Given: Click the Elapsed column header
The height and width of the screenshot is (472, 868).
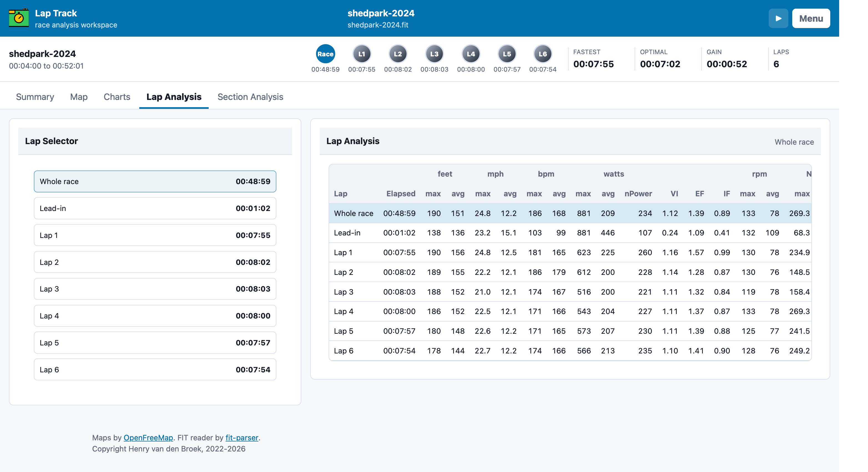Looking at the screenshot, I should (401, 194).
